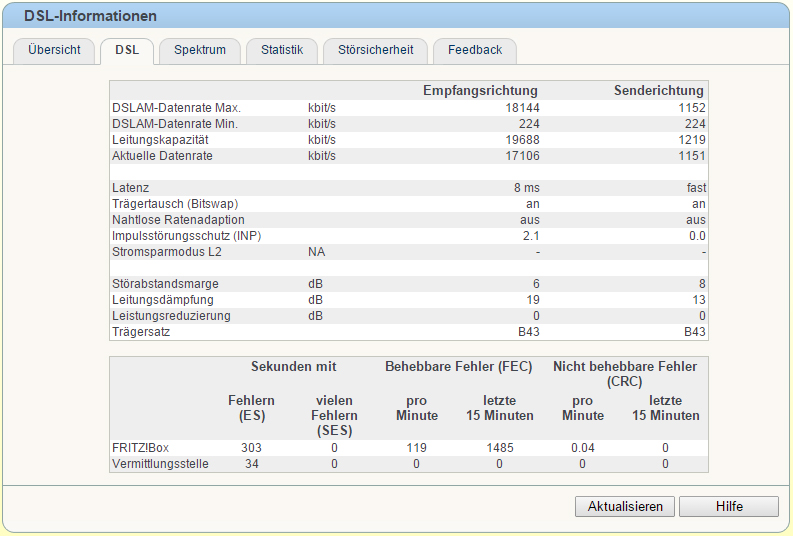
Task: Click the Senderichtung column header
Action: [658, 91]
